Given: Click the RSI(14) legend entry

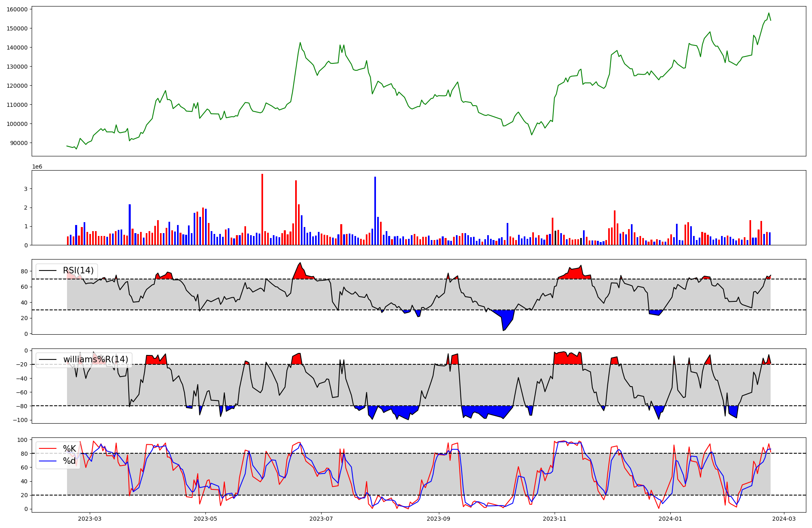Looking at the screenshot, I should (x=78, y=270).
